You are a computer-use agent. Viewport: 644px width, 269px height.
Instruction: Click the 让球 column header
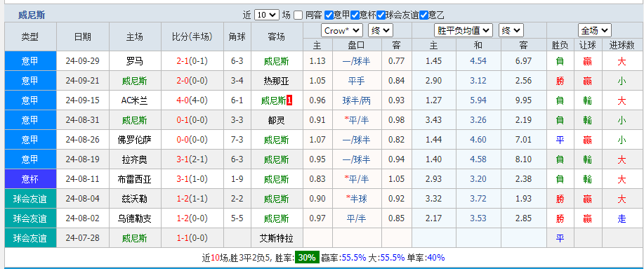coord(587,45)
